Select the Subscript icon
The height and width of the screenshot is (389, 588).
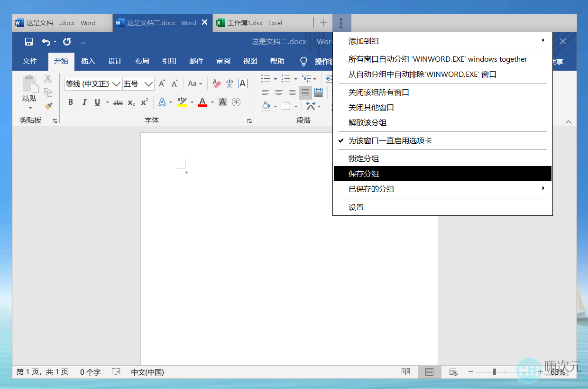click(x=131, y=102)
